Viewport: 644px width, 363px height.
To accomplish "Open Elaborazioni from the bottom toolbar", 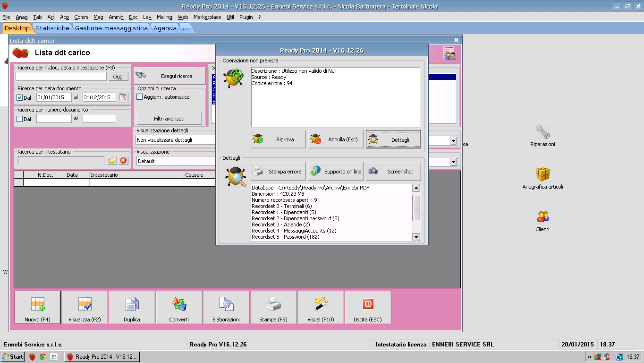I will (x=227, y=307).
